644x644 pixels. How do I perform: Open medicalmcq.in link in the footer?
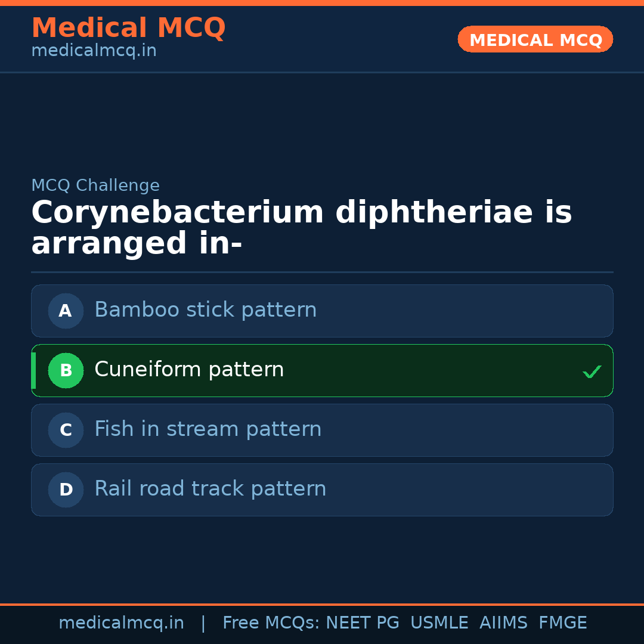click(x=121, y=623)
